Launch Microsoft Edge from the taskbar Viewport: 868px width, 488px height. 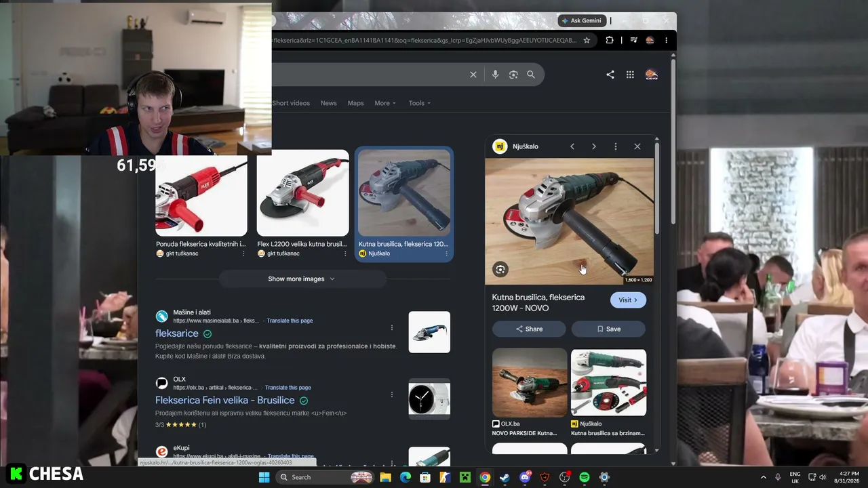(406, 477)
